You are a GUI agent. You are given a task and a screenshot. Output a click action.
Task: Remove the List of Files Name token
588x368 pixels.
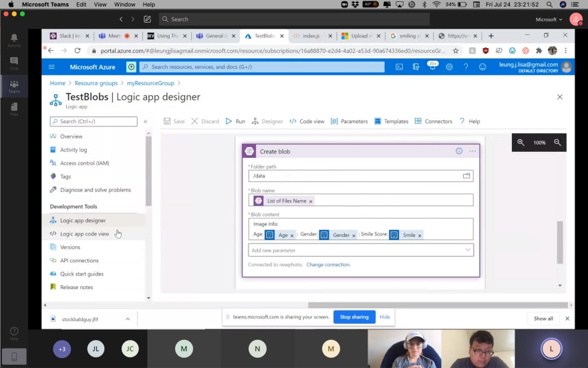[311, 201]
